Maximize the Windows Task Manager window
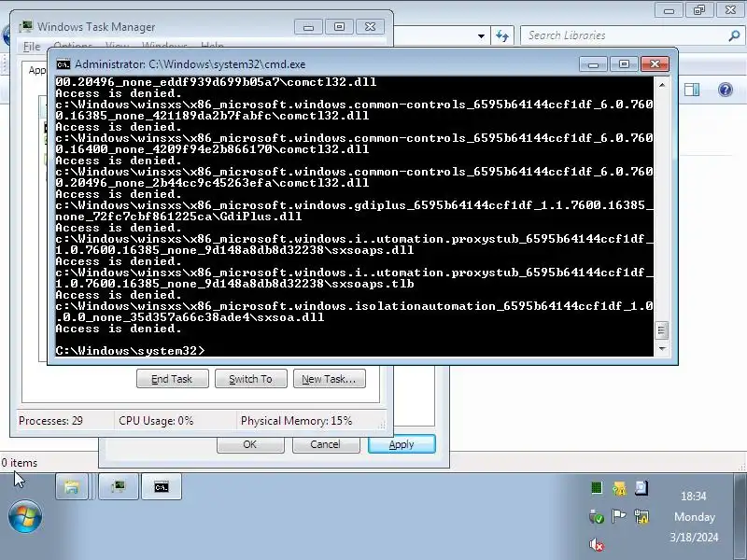The width and height of the screenshot is (747, 560). click(x=339, y=27)
